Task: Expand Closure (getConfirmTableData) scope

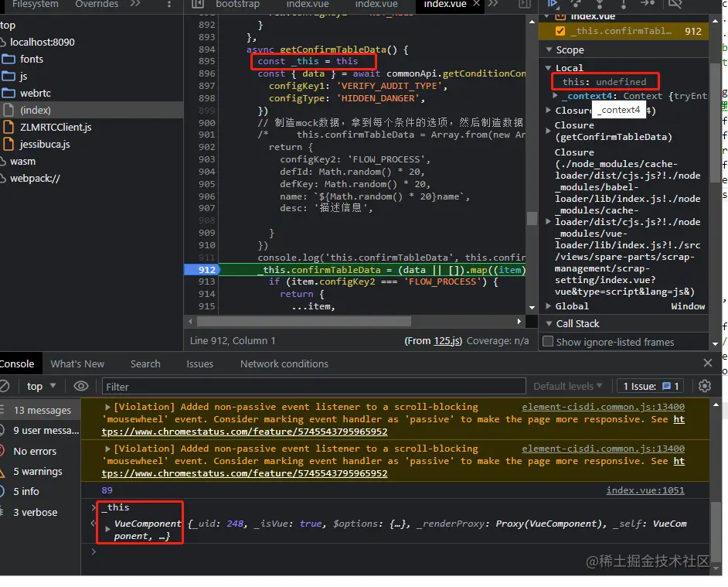Action: pos(548,131)
